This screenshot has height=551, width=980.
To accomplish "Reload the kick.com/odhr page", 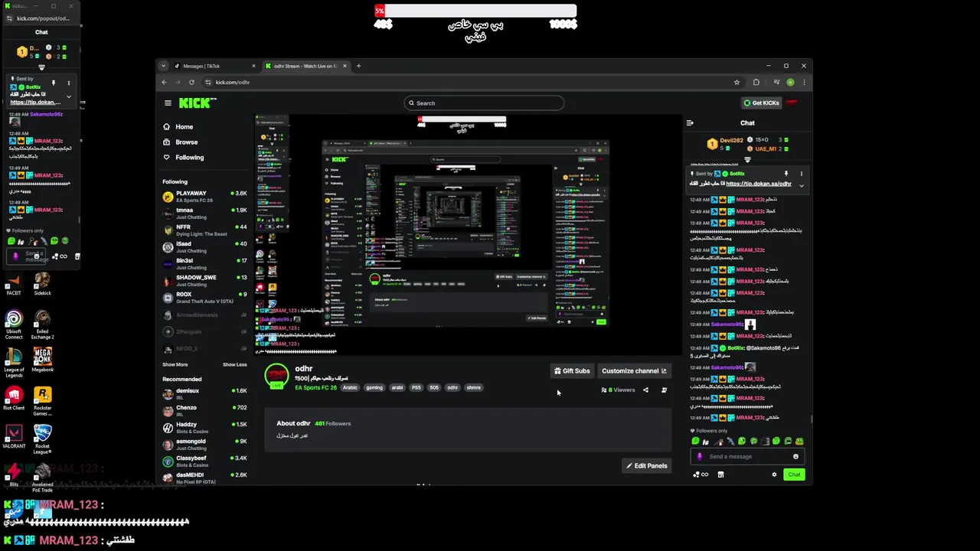I will (191, 82).
